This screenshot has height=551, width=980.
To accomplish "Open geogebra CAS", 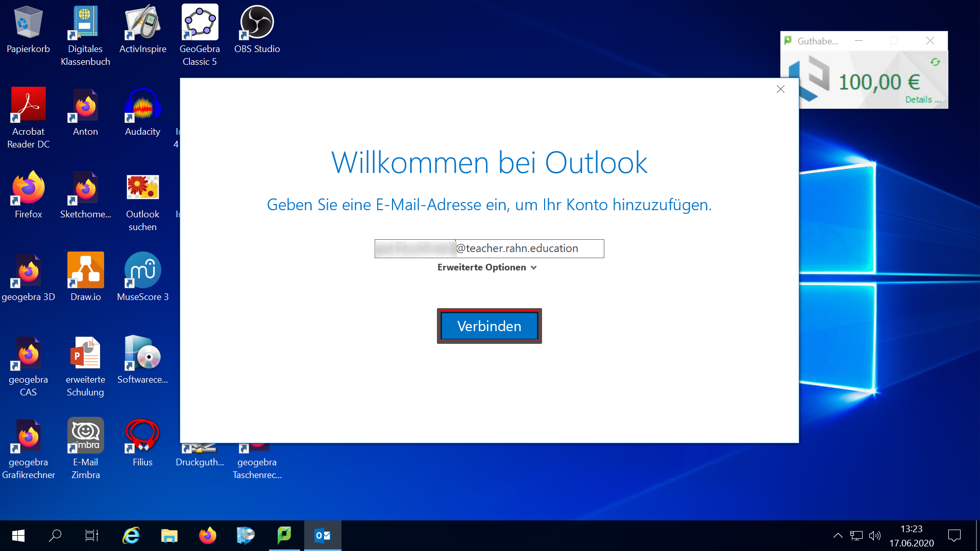I will [28, 353].
